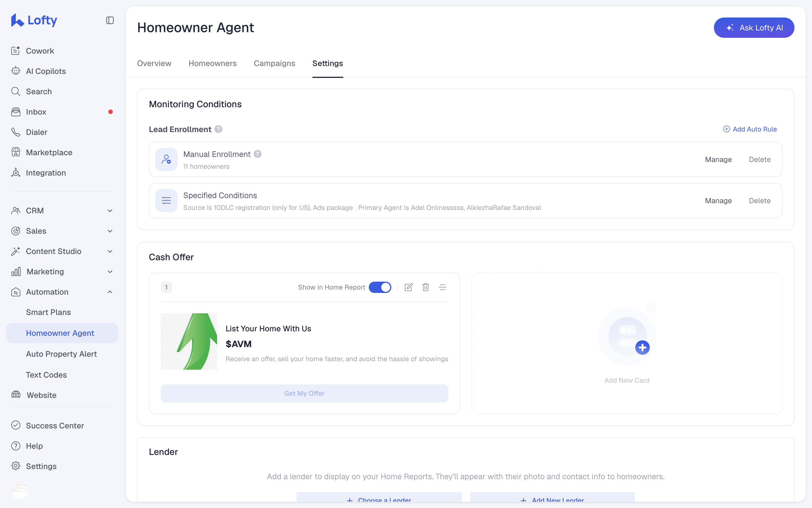Open Success Center checkmark icon
812x508 pixels.
(16, 425)
